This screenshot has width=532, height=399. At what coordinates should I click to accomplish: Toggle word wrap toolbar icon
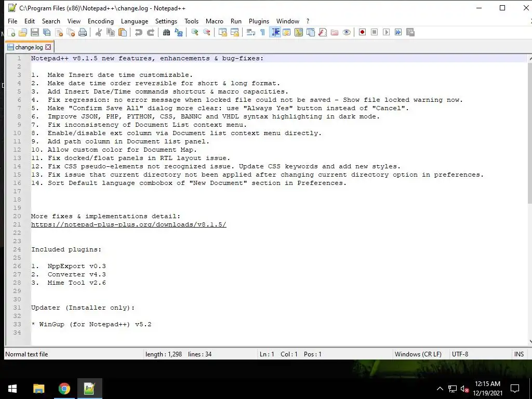pos(251,32)
